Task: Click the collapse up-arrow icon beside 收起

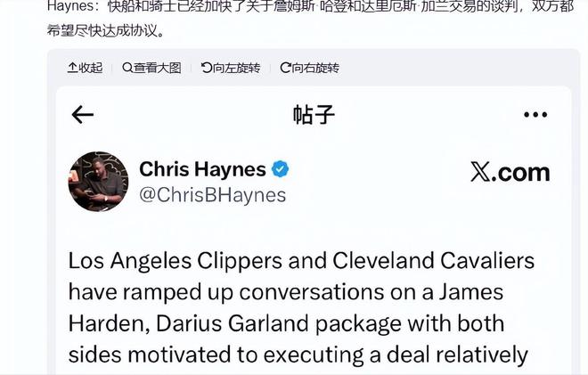Action: point(72,68)
